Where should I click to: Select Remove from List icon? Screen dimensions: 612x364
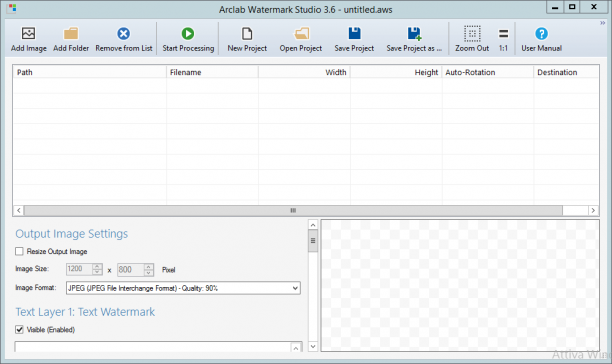[x=124, y=34]
